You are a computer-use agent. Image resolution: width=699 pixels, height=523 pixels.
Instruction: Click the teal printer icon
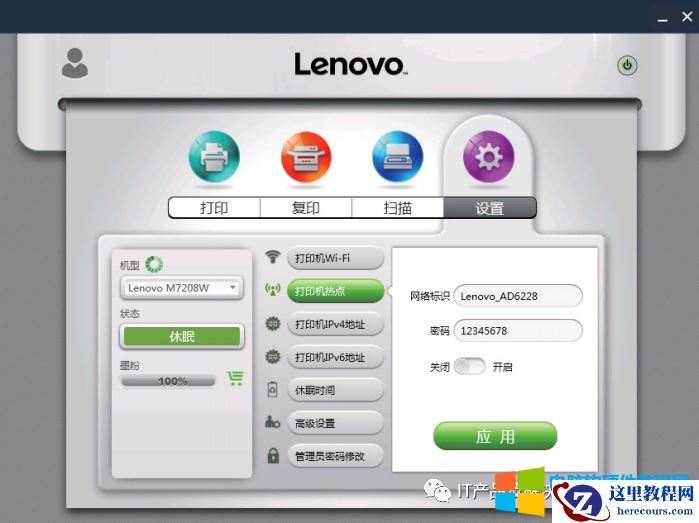214,157
